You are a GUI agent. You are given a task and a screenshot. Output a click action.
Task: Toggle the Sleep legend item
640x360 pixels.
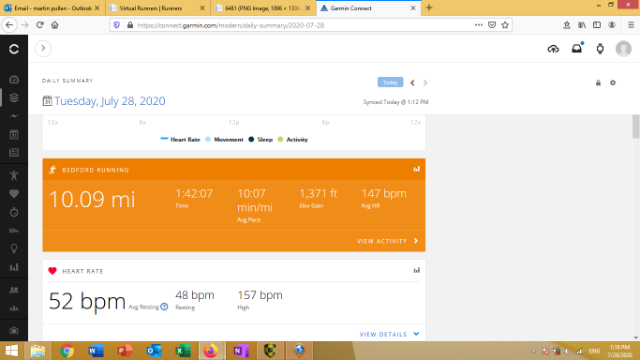coord(260,140)
